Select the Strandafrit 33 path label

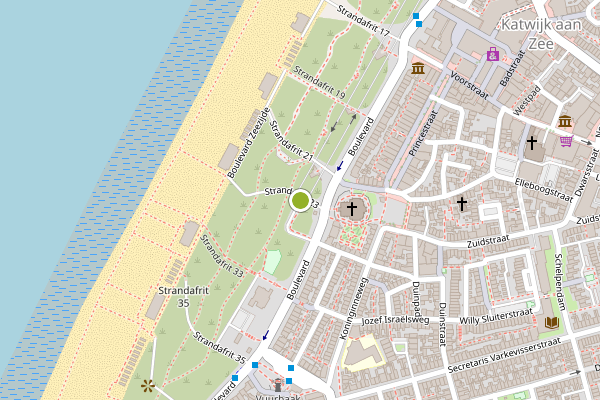221,256
